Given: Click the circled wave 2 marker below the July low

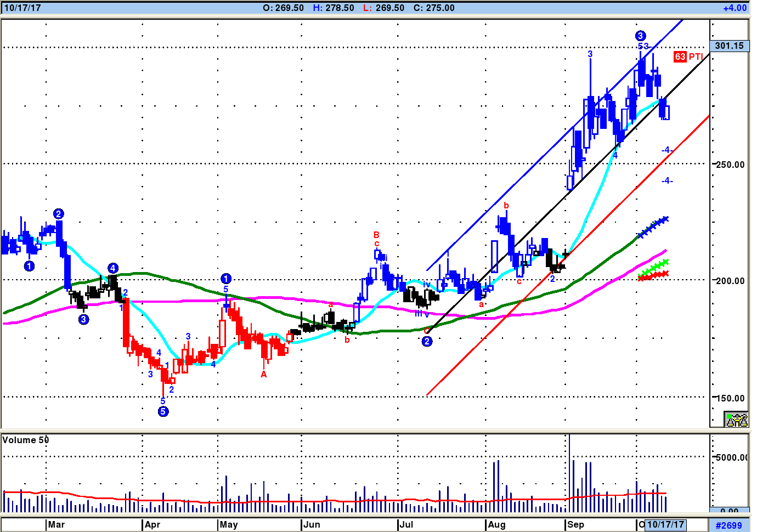Looking at the screenshot, I should (x=427, y=341).
